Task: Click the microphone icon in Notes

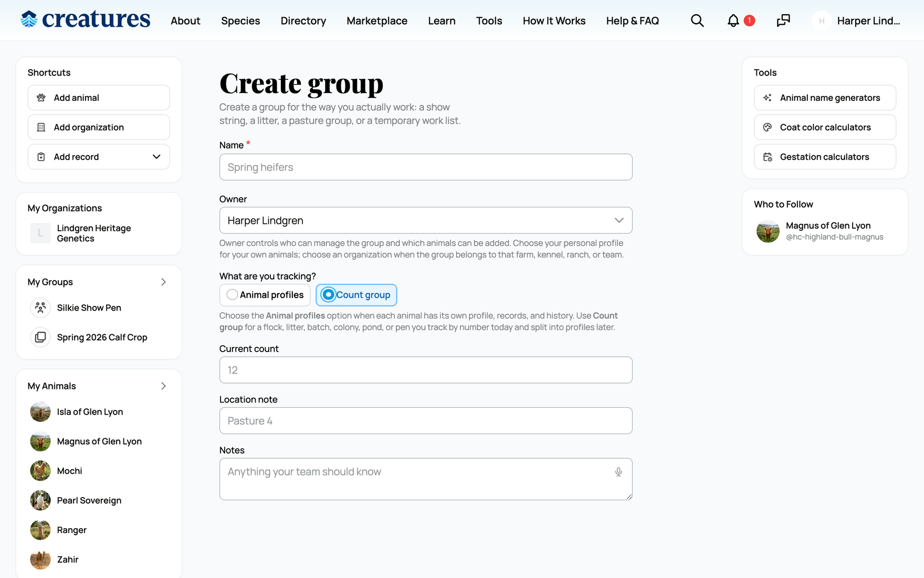Action: click(618, 472)
